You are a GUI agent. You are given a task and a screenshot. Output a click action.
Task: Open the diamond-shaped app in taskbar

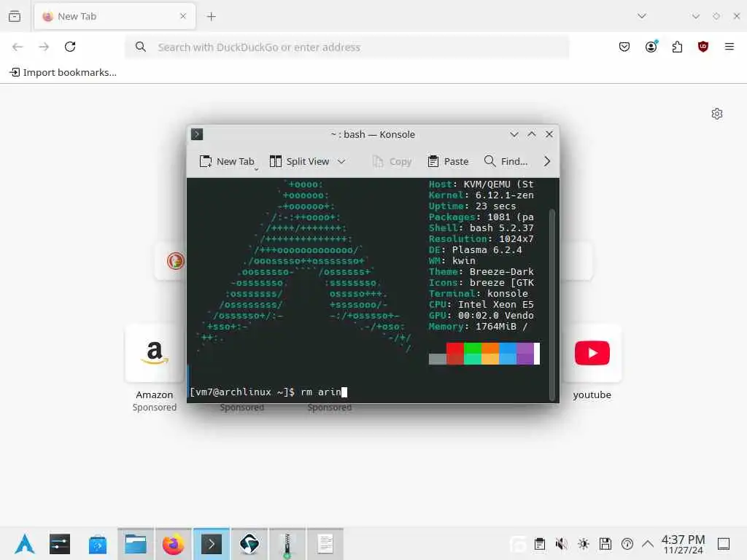tap(249, 544)
